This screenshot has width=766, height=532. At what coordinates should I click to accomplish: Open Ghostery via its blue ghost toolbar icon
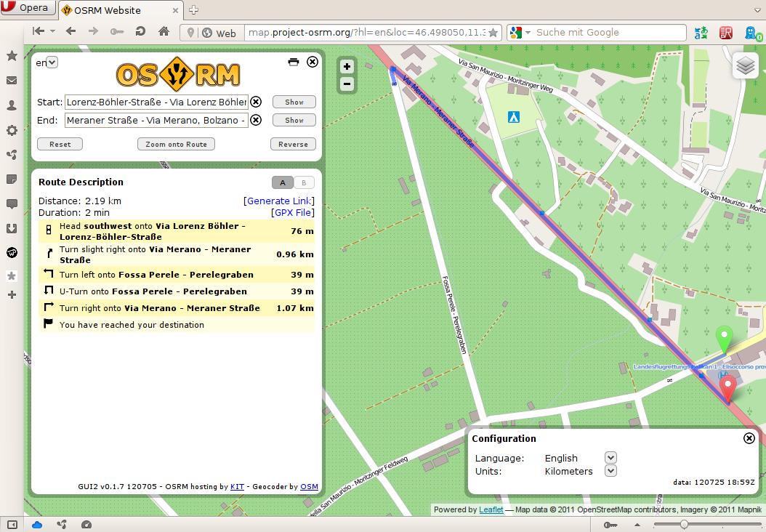coord(750,32)
